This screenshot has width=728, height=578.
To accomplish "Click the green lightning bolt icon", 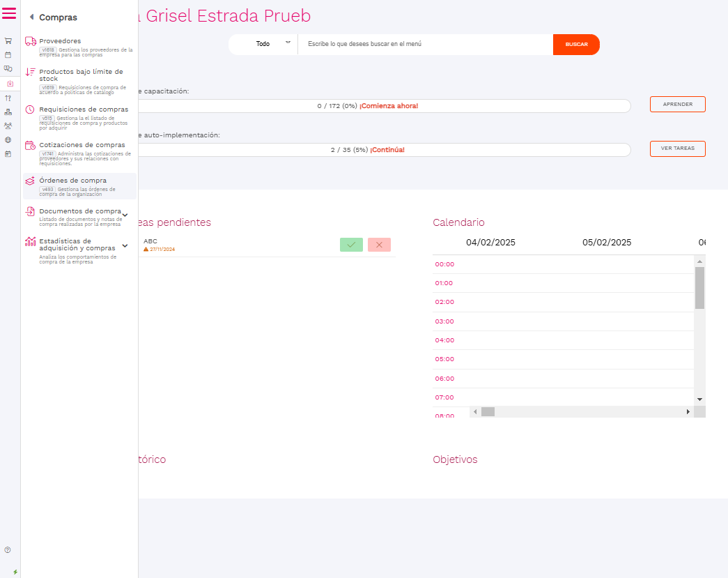I will pyautogui.click(x=15, y=572).
